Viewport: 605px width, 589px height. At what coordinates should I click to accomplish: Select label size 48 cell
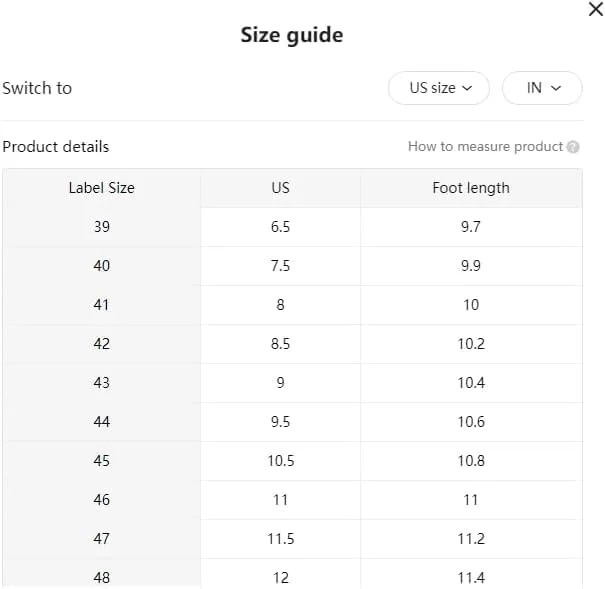tap(101, 577)
